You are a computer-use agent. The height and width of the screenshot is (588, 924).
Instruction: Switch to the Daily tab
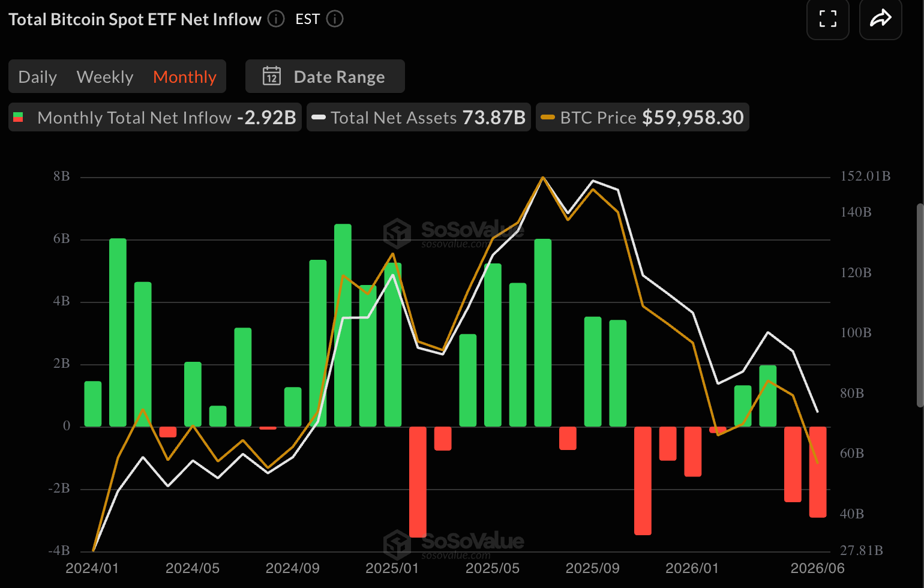click(38, 77)
